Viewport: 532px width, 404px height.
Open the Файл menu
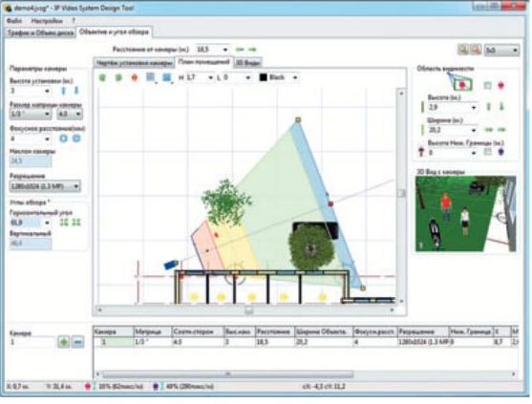14,21
